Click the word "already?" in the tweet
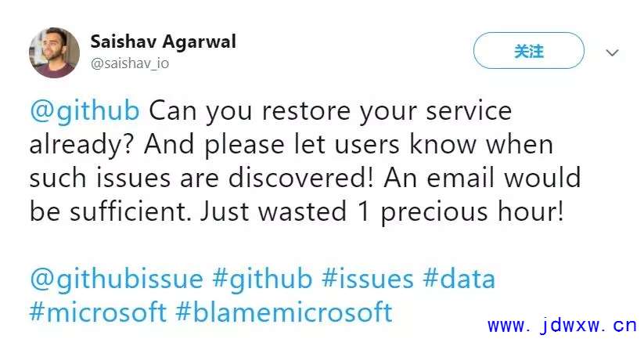This screenshot has height=339, width=644. coord(82,145)
